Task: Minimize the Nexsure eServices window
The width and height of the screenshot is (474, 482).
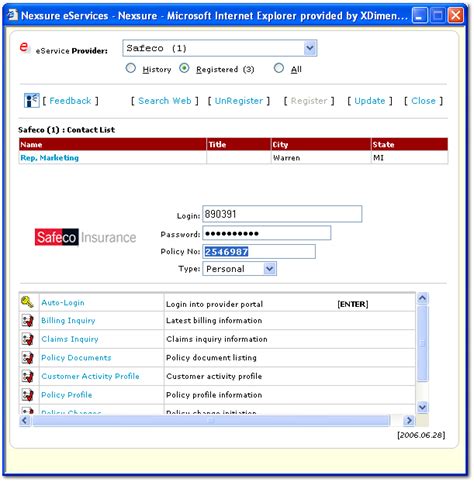Action: [419, 15]
